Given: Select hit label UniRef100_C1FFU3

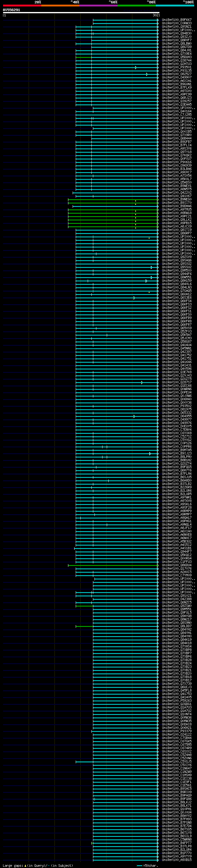Looking at the screenshot, I should 177,562.
